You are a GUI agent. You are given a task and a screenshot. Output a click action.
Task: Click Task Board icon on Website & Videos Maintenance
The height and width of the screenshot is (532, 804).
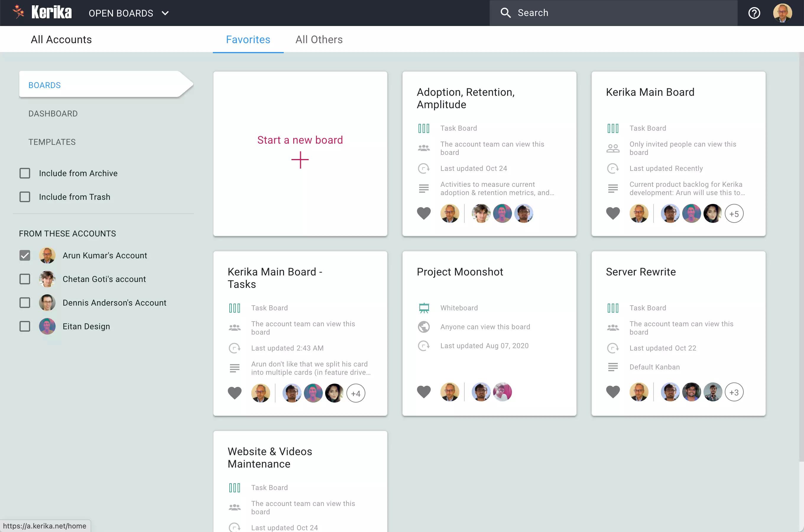click(234, 488)
